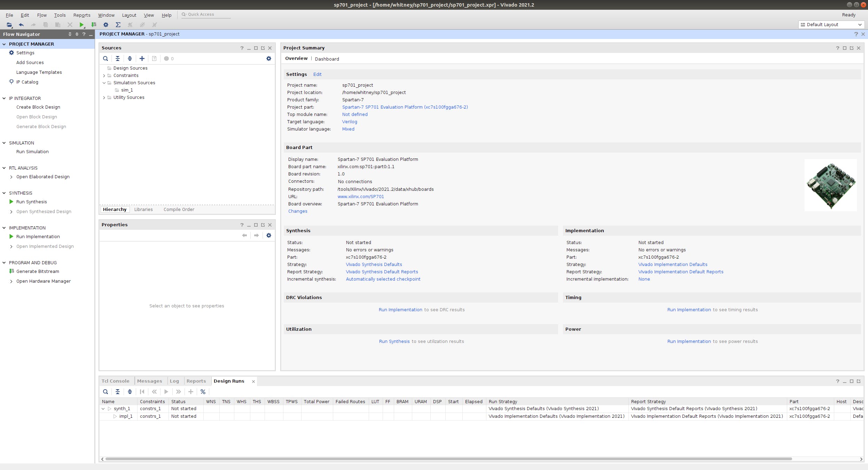Open the www.xilinx.com/SP701 link
Viewport: 868px width, 470px height.
point(361,196)
